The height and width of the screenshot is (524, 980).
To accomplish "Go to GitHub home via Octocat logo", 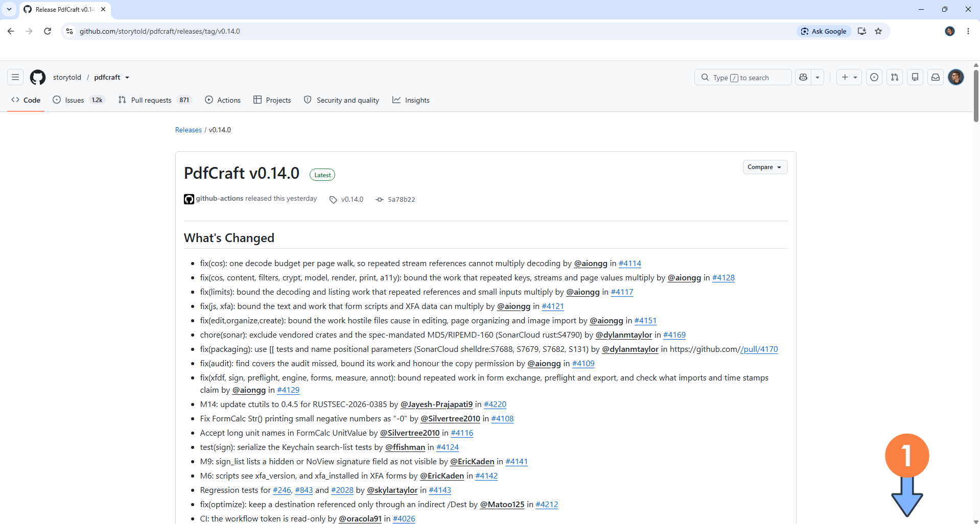I will [38, 77].
